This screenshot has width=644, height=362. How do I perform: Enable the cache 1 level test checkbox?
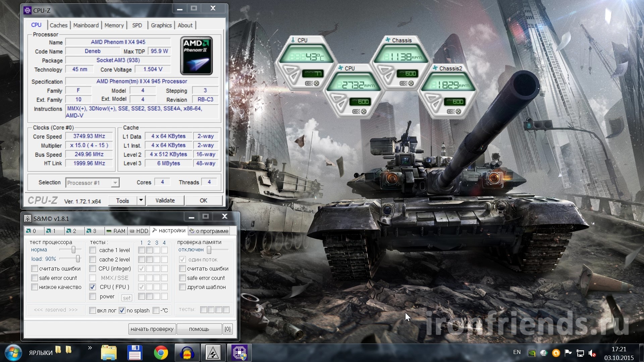pos(93,250)
